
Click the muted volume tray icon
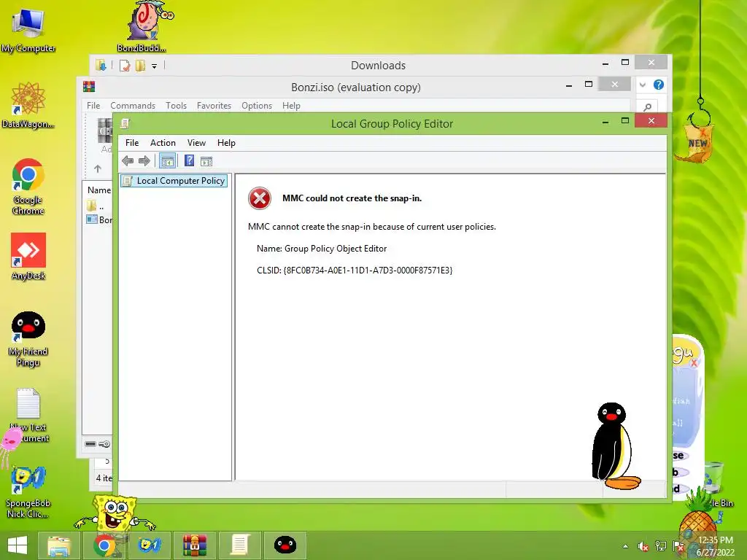coord(643,546)
